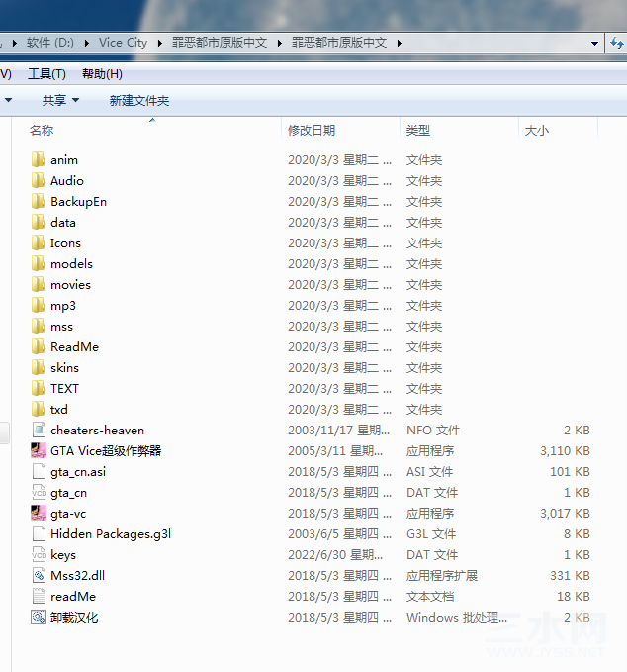Click the 2022/6/30 date cell
The image size is (627, 672).
tap(335, 554)
